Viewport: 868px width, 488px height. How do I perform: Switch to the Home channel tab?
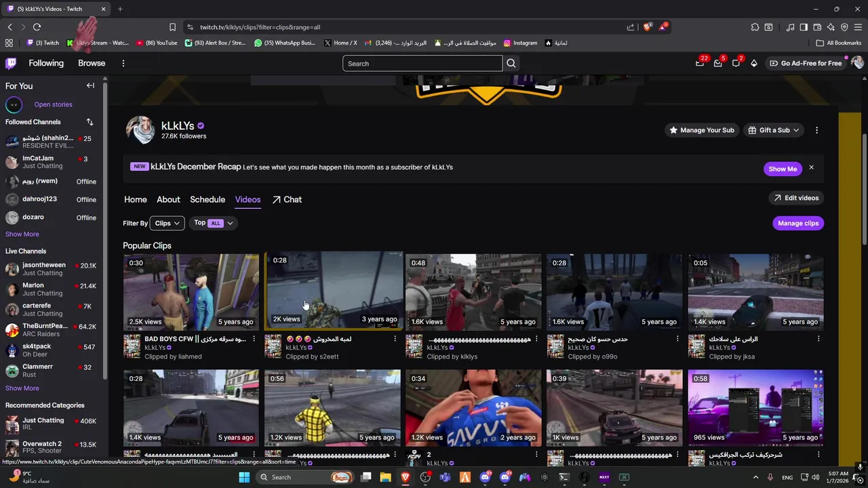click(136, 199)
